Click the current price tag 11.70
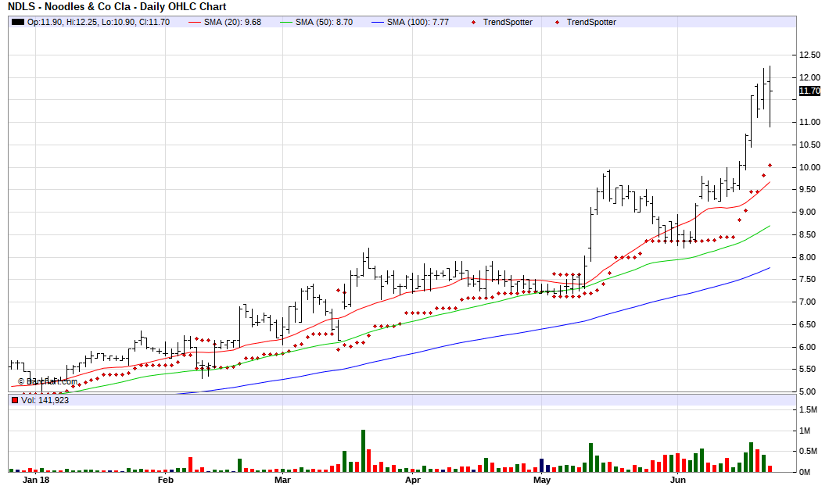 [x=809, y=91]
